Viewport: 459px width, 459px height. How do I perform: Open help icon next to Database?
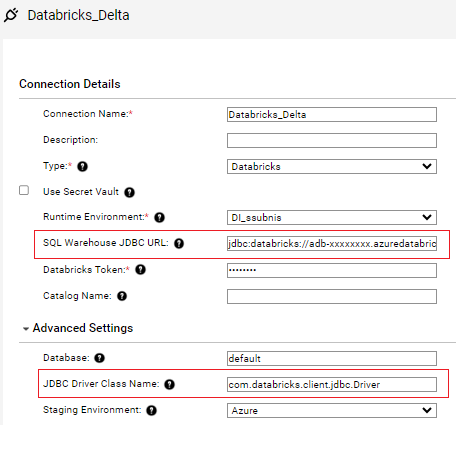[x=99, y=358]
